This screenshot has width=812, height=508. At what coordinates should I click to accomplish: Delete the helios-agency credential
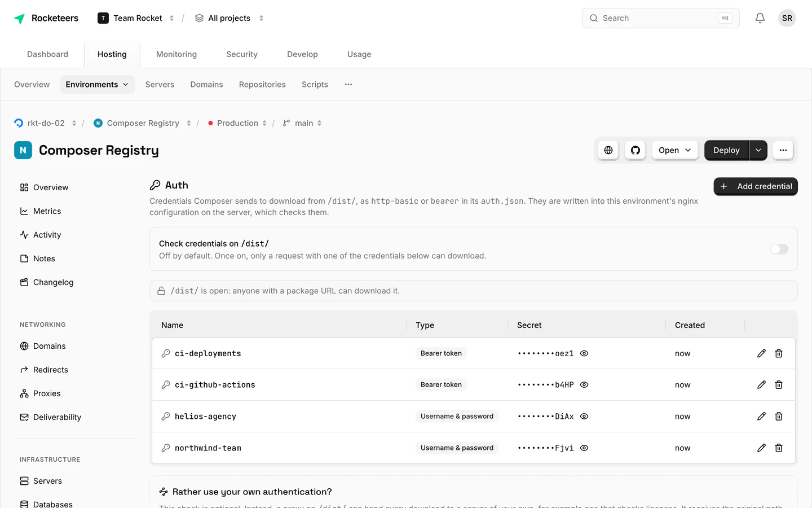pyautogui.click(x=779, y=417)
